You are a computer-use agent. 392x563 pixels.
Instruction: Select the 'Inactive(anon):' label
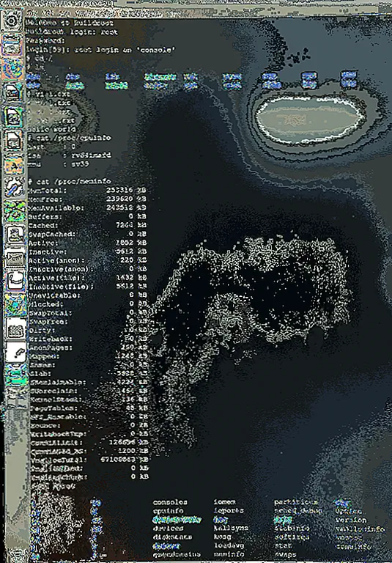(x=61, y=269)
